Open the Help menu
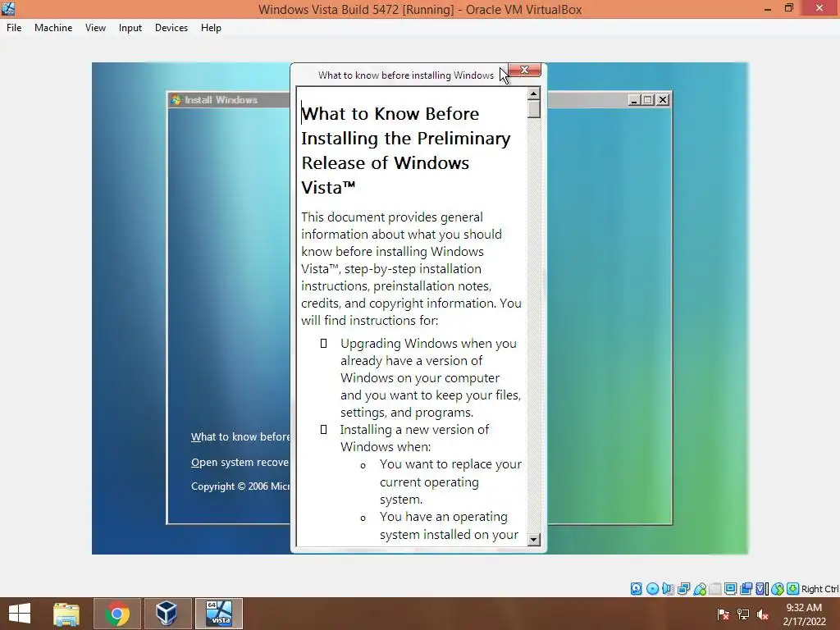Viewport: 840px width, 630px height. (x=211, y=28)
